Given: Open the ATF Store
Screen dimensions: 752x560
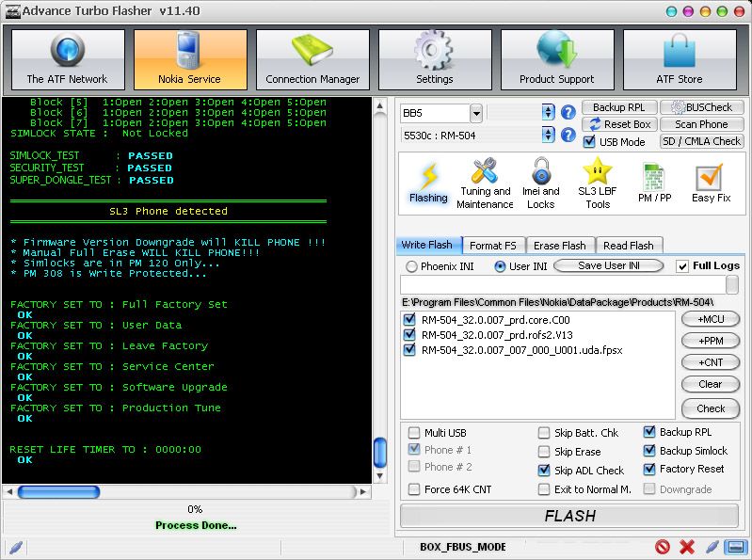Looking at the screenshot, I should [x=680, y=59].
